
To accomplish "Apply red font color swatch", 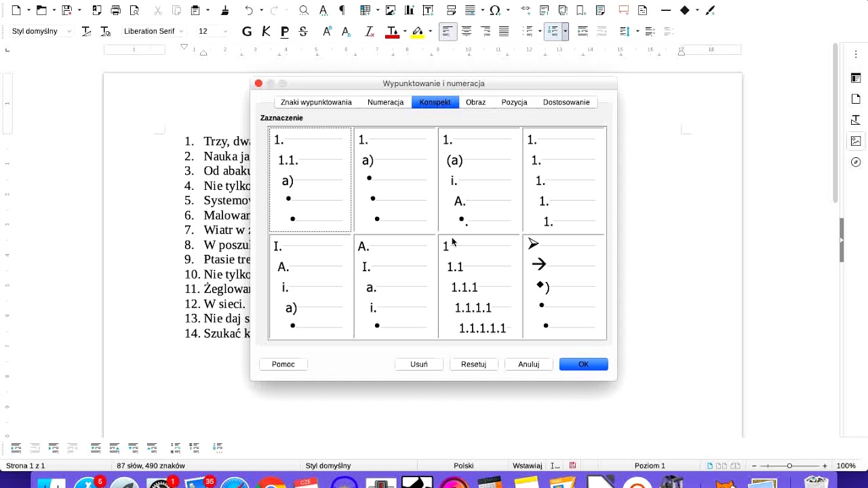I will click(x=392, y=31).
